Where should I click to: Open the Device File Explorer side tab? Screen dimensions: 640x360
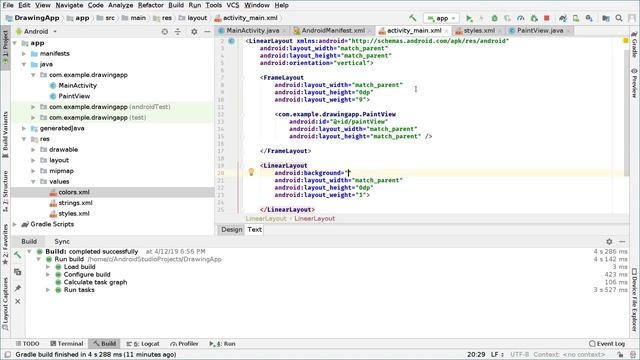tap(634, 299)
